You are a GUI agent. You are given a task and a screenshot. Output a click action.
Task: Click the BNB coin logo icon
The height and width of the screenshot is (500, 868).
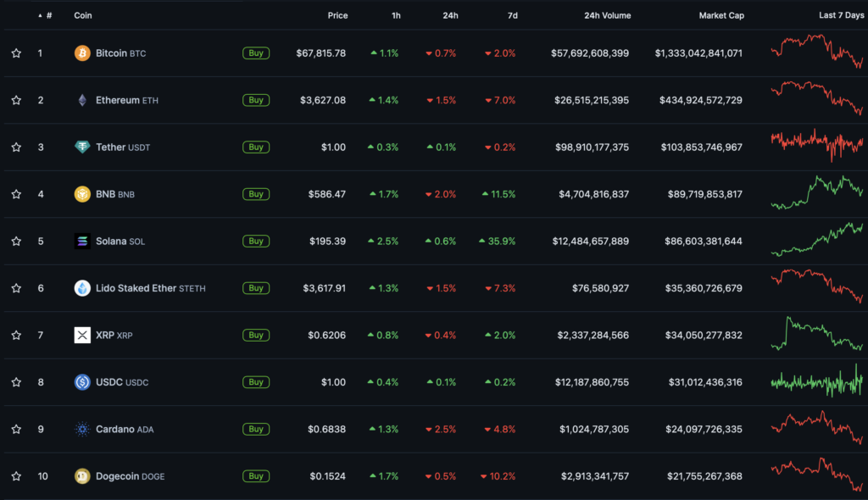[82, 194]
